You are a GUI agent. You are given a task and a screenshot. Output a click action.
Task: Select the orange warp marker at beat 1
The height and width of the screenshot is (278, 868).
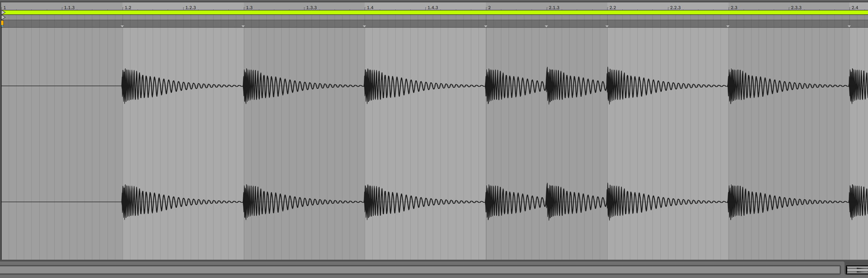pyautogui.click(x=2, y=23)
